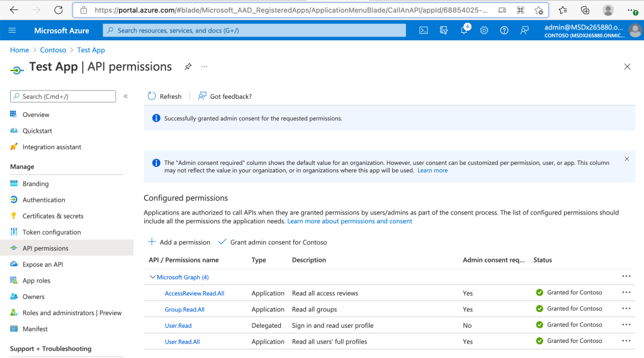The height and width of the screenshot is (358, 644).
Task: Collapse the left navigation menu
Action: (126, 96)
